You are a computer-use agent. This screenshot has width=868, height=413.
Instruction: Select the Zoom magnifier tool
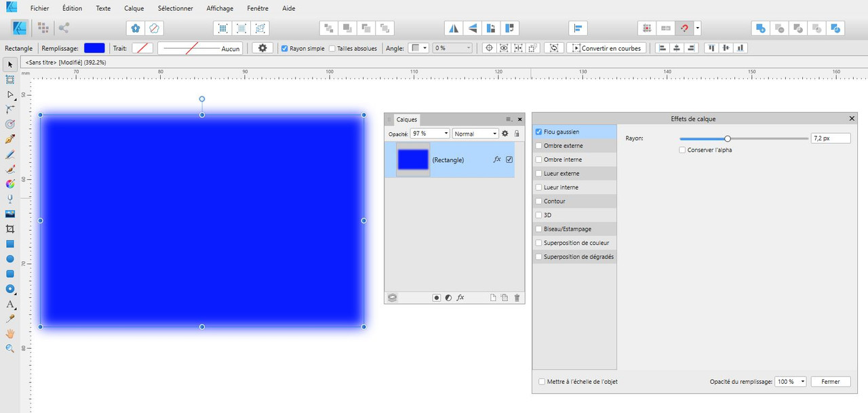point(10,349)
